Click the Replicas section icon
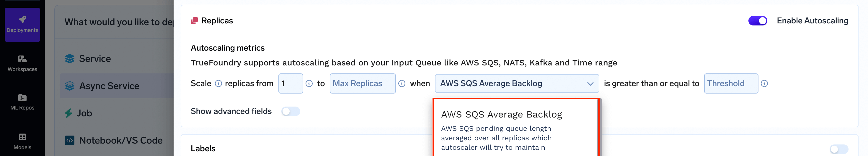The image size is (868, 156). click(x=194, y=21)
